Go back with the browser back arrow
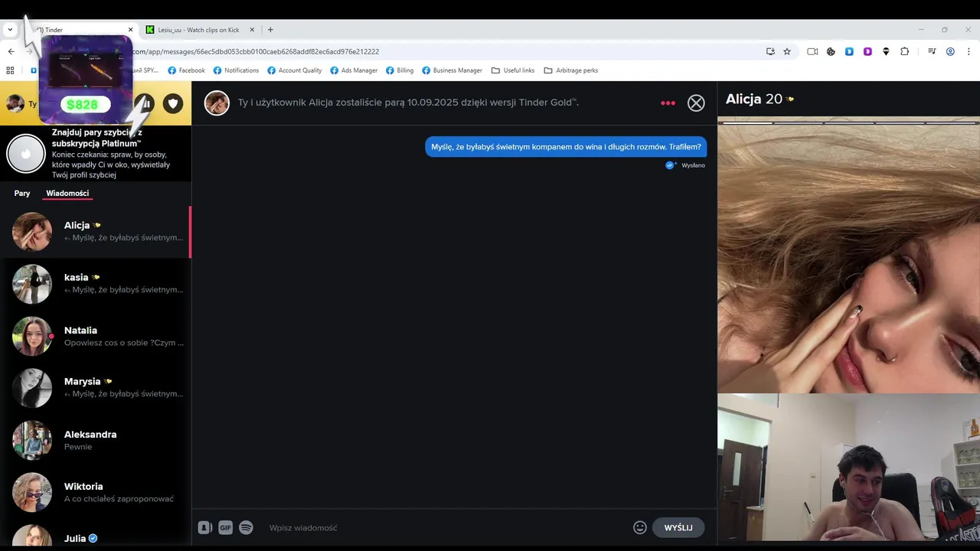 click(x=11, y=51)
